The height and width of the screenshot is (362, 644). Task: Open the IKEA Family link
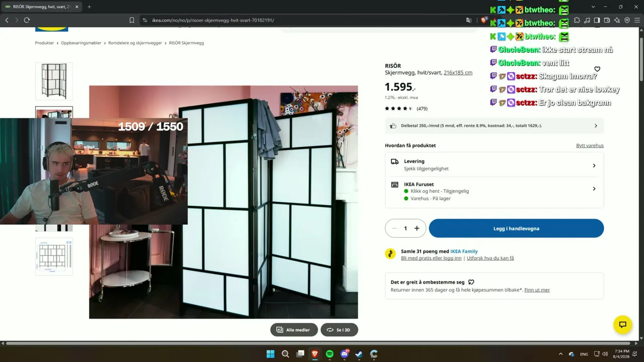(464, 251)
